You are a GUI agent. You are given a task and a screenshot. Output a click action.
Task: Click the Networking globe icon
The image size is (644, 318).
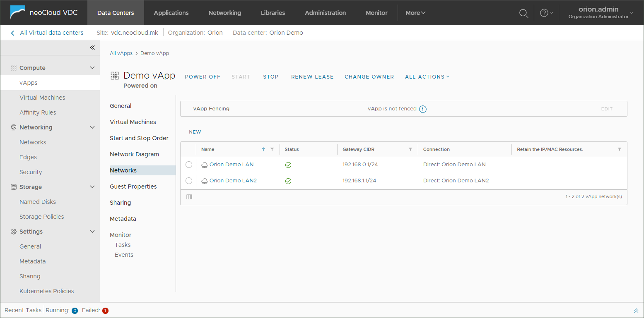pyautogui.click(x=14, y=127)
